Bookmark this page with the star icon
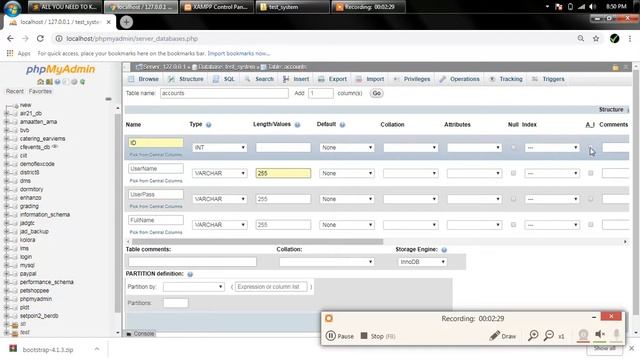This screenshot has height=360, width=640. 596,38
